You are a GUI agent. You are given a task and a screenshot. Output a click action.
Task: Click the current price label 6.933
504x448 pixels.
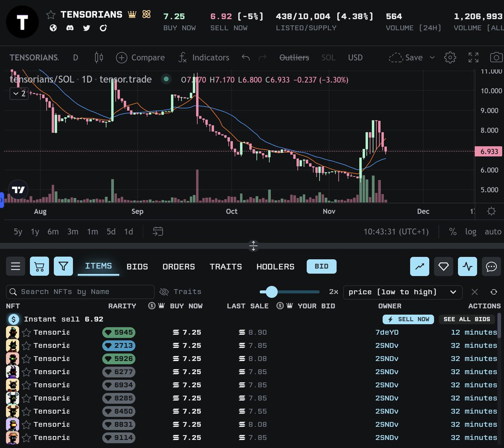click(x=488, y=151)
